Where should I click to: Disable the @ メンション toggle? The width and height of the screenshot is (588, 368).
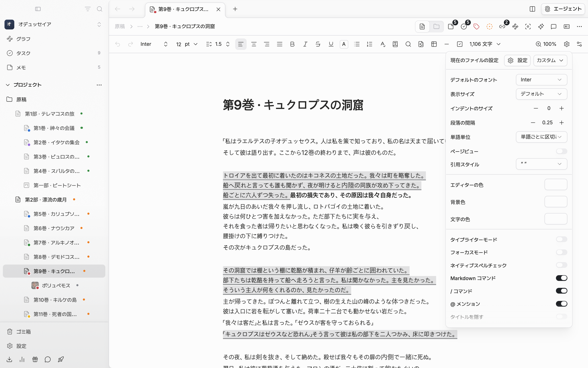click(561, 304)
